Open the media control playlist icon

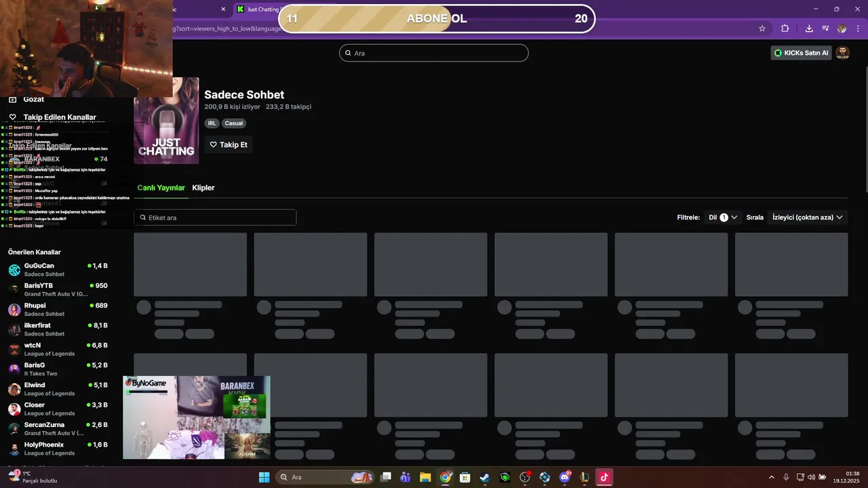(825, 28)
